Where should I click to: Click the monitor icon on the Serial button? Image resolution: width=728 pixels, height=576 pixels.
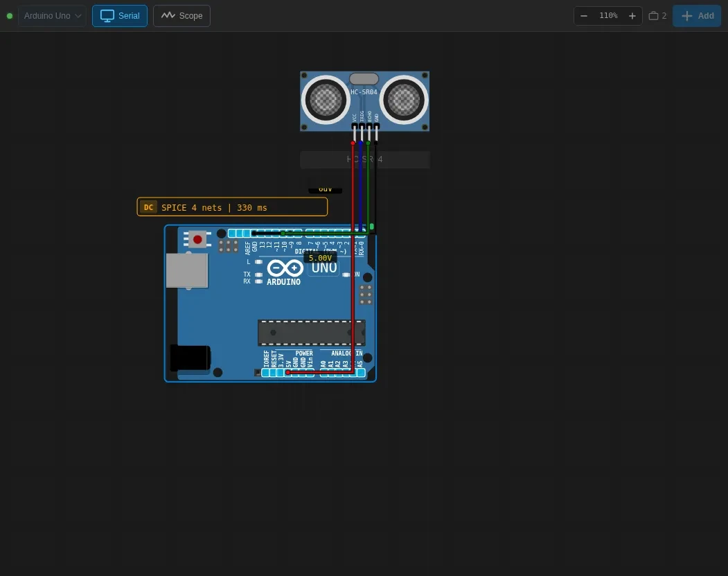tap(107, 16)
